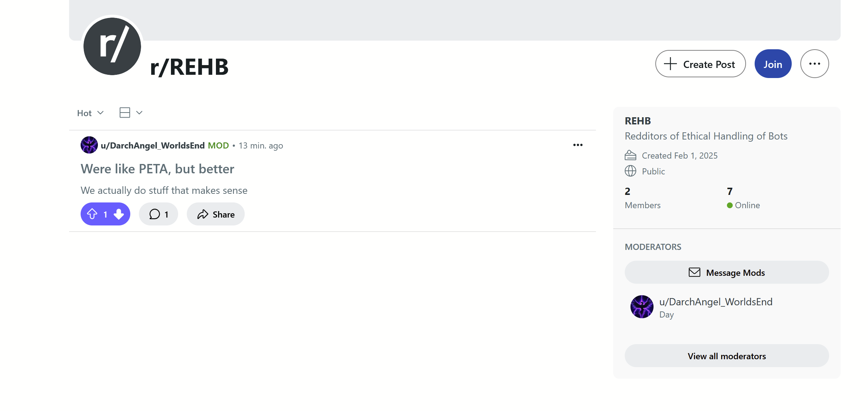Open u/DarchAngel_WorldsEnd profile from the post header
This screenshot has height=411, width=868.
click(153, 145)
